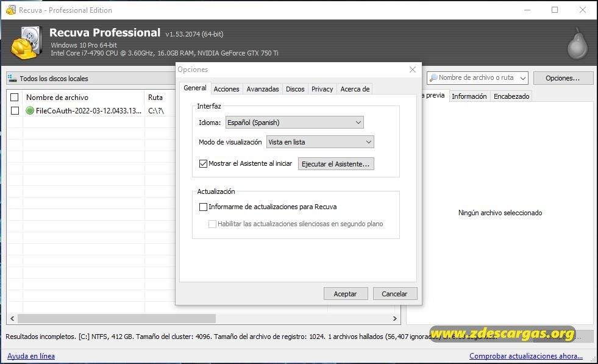Open the Modo de visualización dropdown
This screenshot has width=598, height=364.
[x=320, y=142]
